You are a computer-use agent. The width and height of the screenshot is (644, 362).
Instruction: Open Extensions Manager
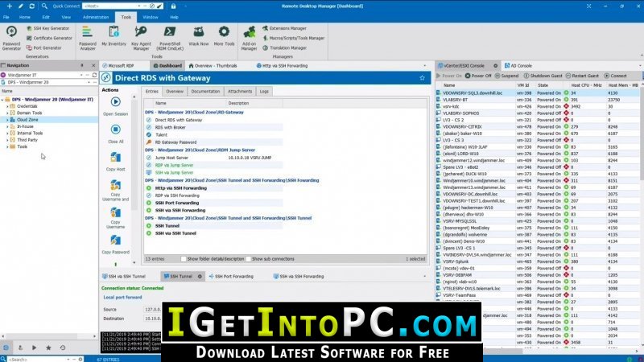click(x=284, y=28)
